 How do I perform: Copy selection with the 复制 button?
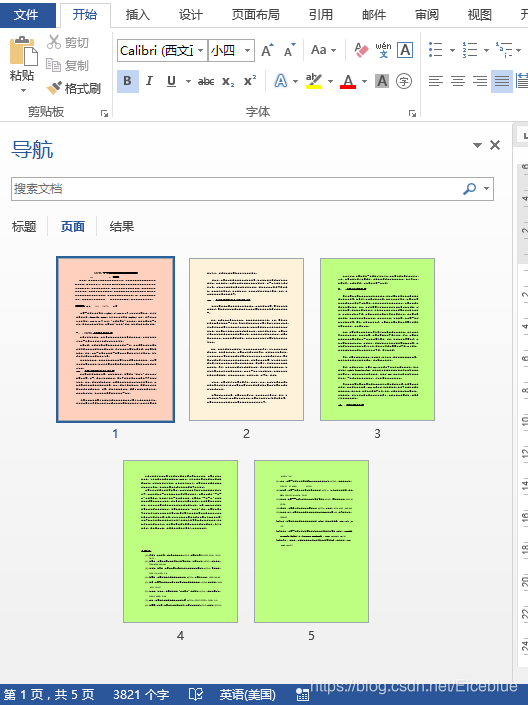point(68,66)
